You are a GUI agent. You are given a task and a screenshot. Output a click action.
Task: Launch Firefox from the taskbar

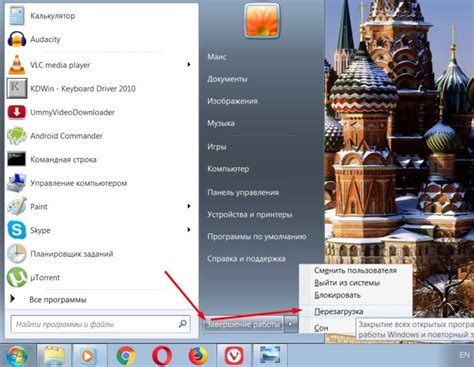point(198,356)
